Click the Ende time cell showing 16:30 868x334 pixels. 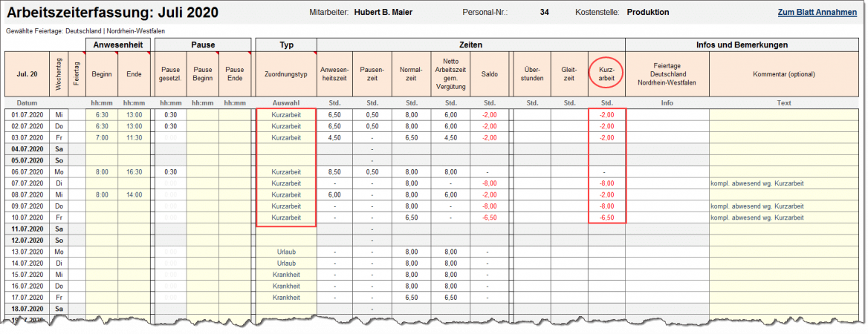(x=134, y=171)
